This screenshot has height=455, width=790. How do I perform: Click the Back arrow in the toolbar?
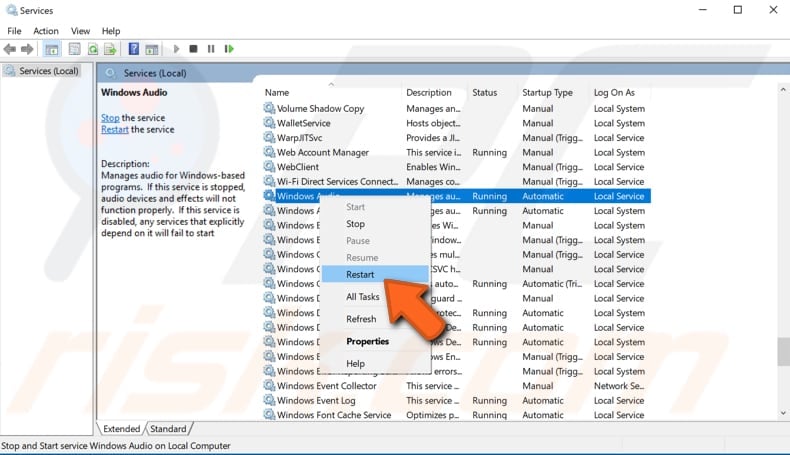pyautogui.click(x=10, y=49)
